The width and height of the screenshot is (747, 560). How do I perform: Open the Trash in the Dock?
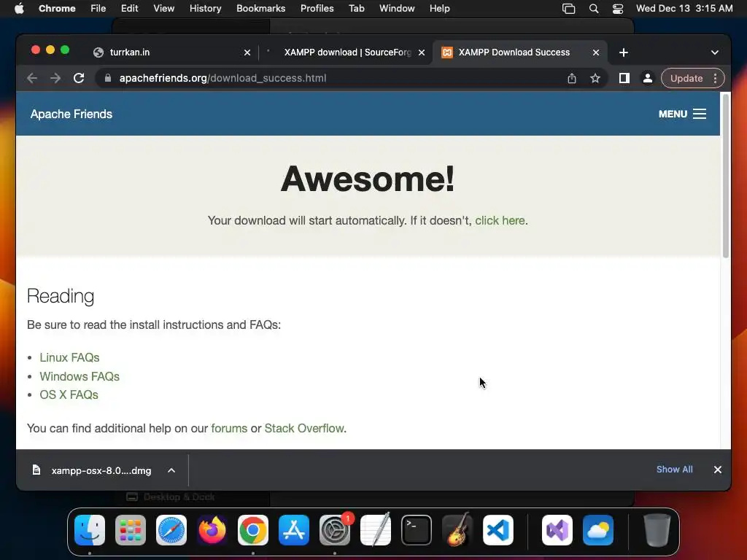pyautogui.click(x=657, y=530)
